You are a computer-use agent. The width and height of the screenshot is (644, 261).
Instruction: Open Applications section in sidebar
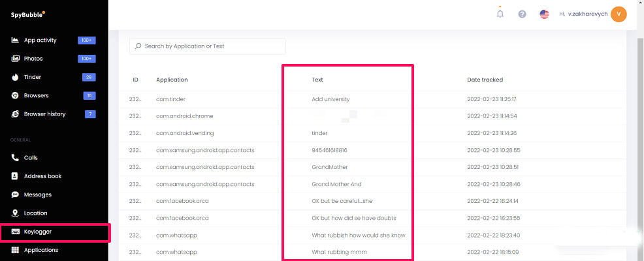pyautogui.click(x=41, y=250)
